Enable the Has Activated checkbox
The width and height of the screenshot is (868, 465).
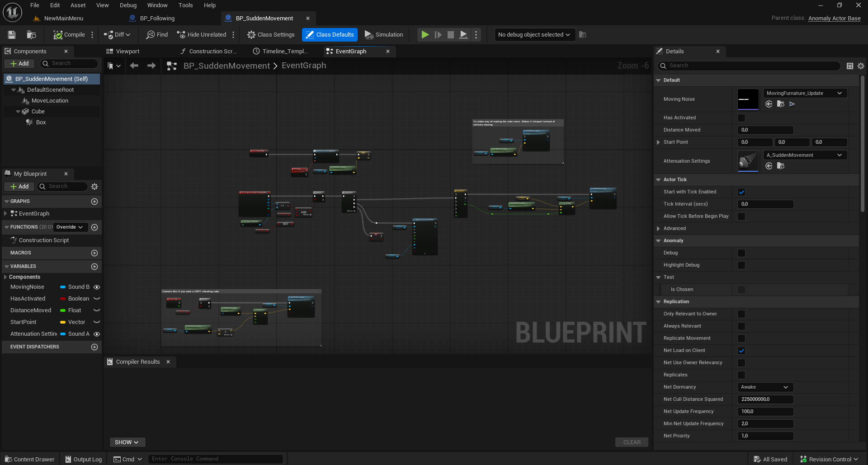(741, 118)
